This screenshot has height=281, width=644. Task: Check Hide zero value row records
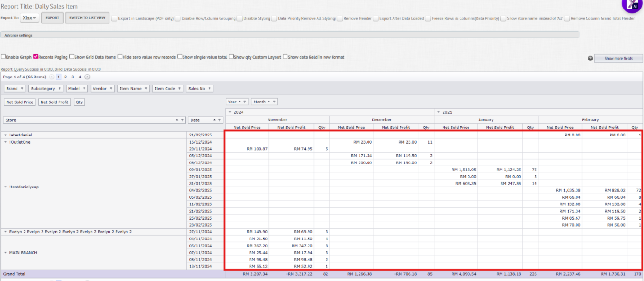120,57
